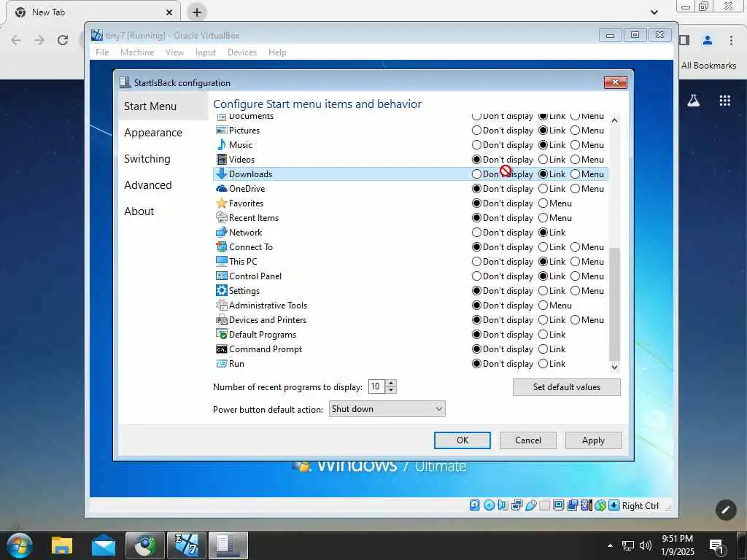747x560 pixels.
Task: Set Music to Menu
Action: coord(575,145)
